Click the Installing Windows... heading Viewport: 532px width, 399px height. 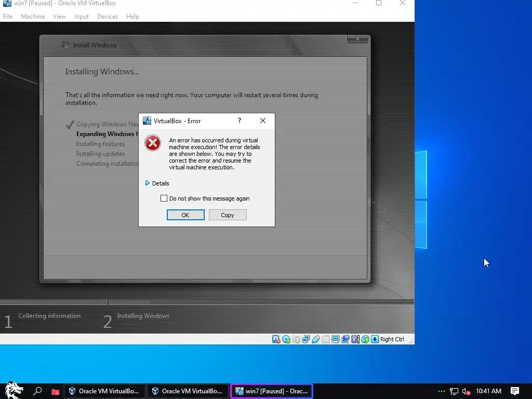[x=102, y=72]
